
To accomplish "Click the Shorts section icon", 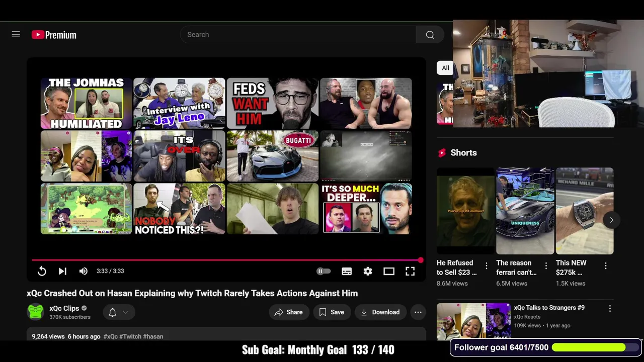I will [x=442, y=153].
